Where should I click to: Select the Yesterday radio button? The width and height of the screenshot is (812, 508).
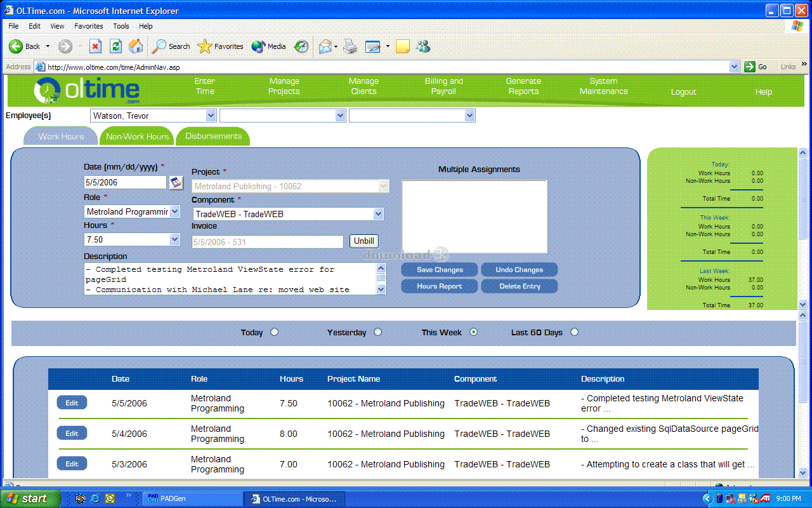click(x=377, y=332)
